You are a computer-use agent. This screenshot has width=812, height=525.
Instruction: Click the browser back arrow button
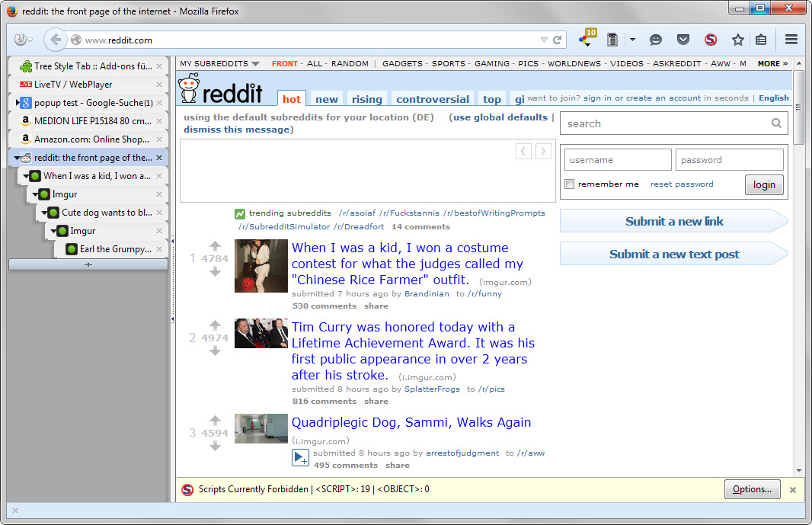[x=56, y=40]
